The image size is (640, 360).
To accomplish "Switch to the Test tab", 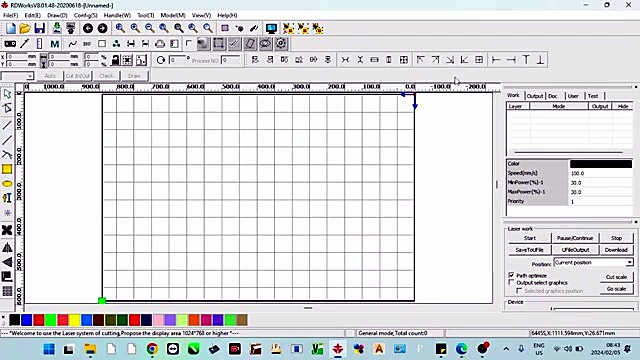I will point(593,96).
